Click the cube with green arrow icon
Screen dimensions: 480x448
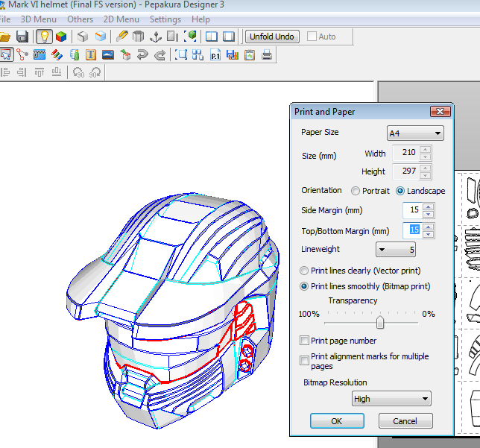pyautogui.click(x=125, y=55)
